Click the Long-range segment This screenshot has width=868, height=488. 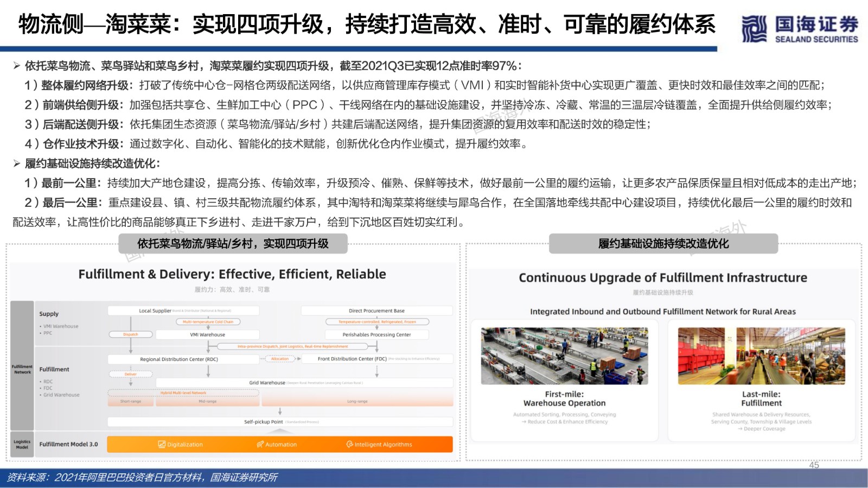click(358, 401)
